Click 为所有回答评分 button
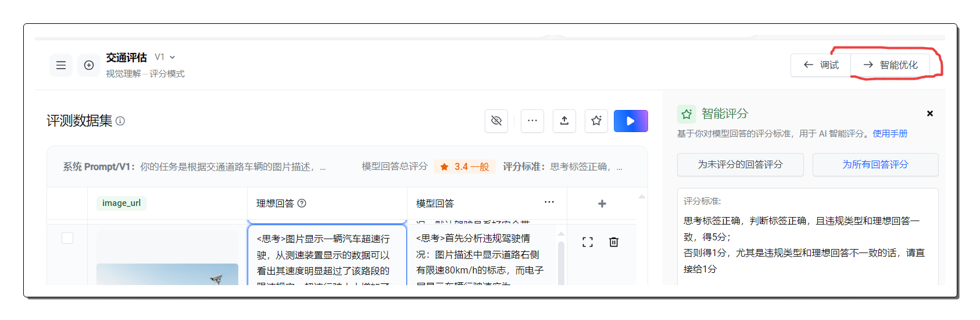Screen dimensions: 980x320 point(875,165)
